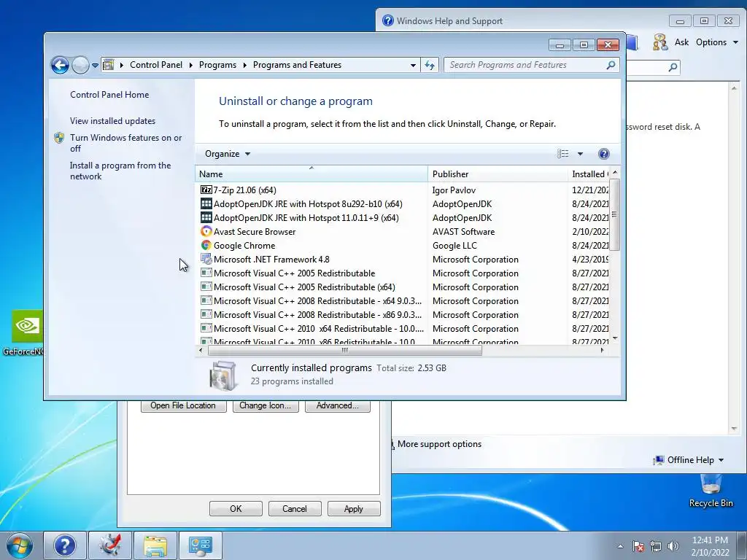Select the 7-Zip 21.06 (x64) icon

206,190
